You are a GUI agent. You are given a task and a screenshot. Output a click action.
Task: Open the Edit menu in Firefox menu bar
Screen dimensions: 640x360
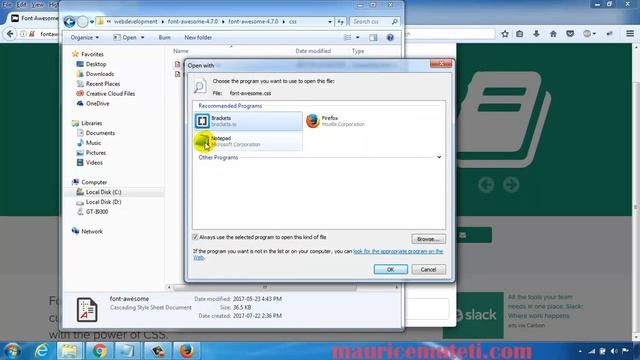click(x=21, y=4)
